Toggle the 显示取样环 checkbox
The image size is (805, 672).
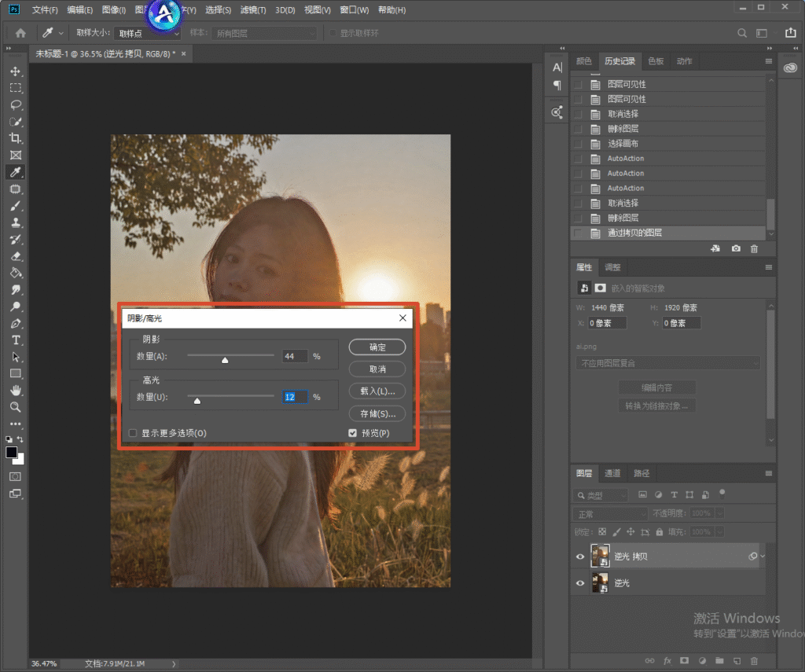[333, 33]
